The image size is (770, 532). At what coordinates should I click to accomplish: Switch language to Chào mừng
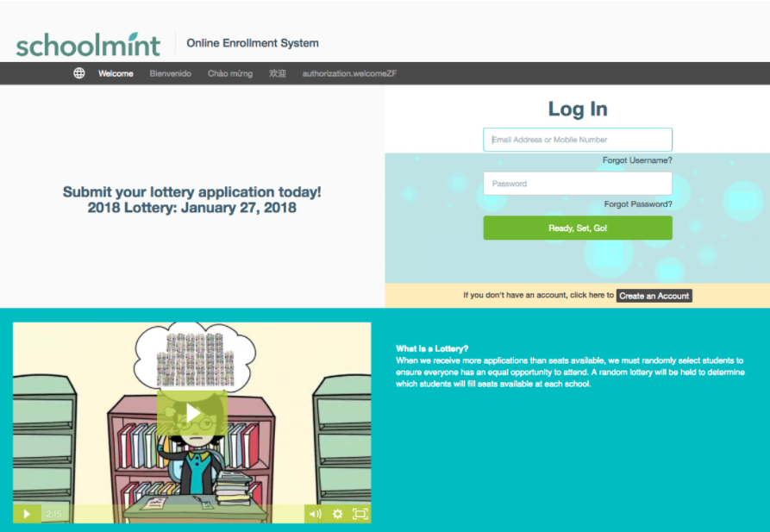230,73
